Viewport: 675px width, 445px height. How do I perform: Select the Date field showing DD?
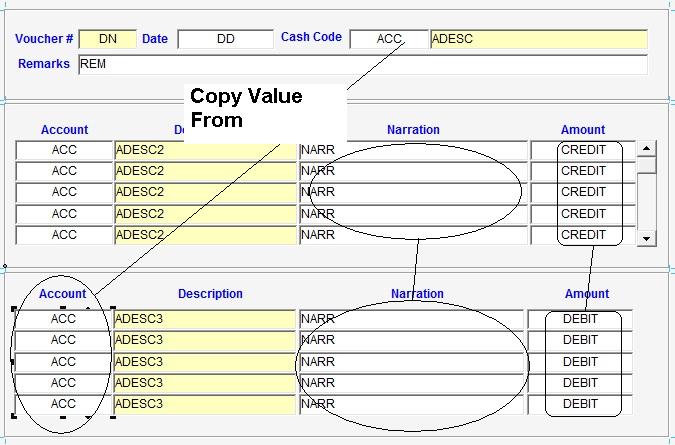point(225,39)
